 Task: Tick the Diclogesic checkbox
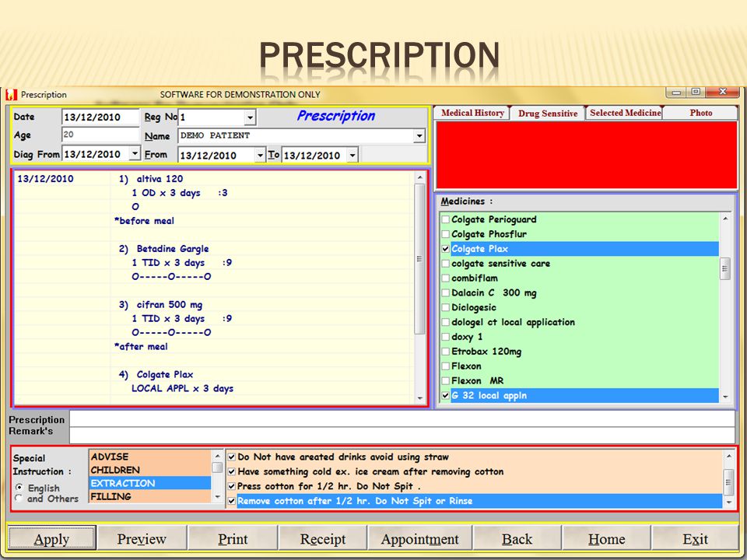[445, 308]
